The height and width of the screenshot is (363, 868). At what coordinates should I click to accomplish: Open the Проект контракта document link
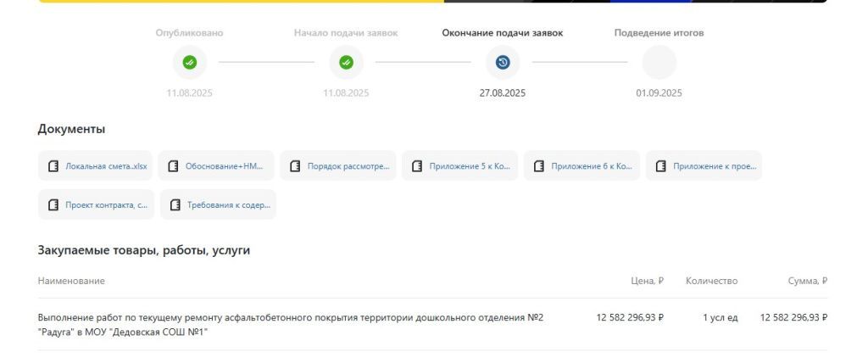coord(106,204)
